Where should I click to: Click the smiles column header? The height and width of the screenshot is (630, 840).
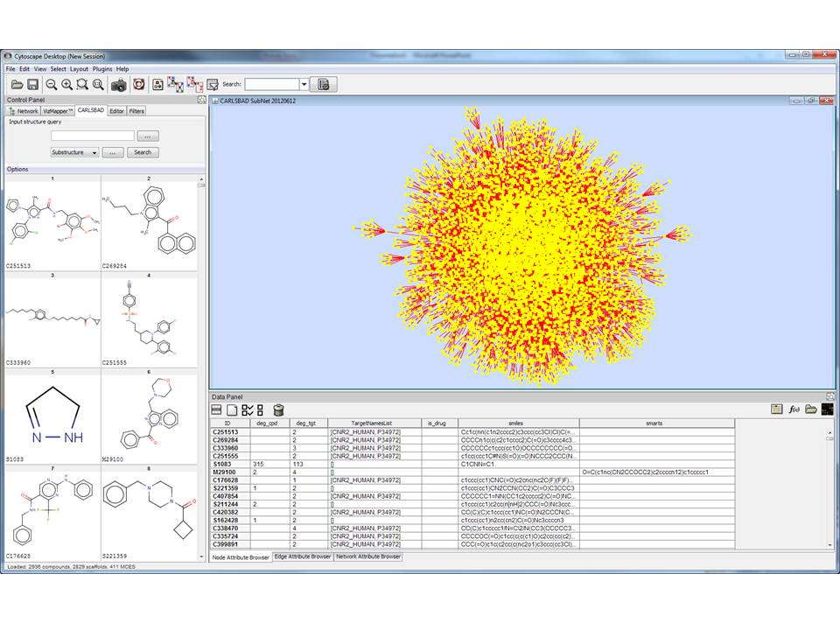click(518, 423)
